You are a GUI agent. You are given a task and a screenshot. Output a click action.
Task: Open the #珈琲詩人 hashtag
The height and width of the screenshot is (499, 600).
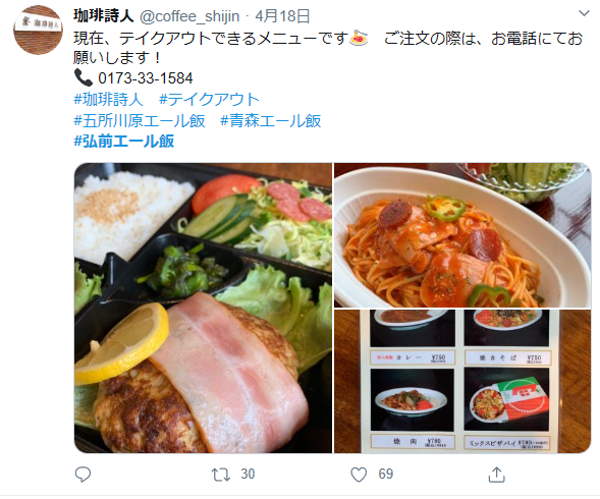[108, 99]
